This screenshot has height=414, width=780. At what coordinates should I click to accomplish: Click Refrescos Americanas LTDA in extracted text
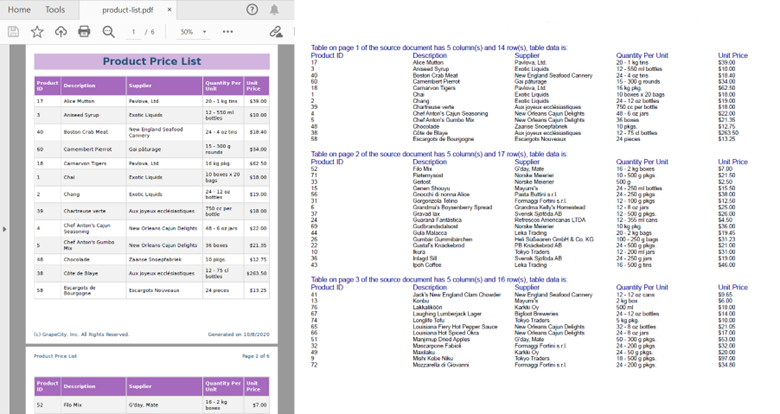tap(550, 220)
